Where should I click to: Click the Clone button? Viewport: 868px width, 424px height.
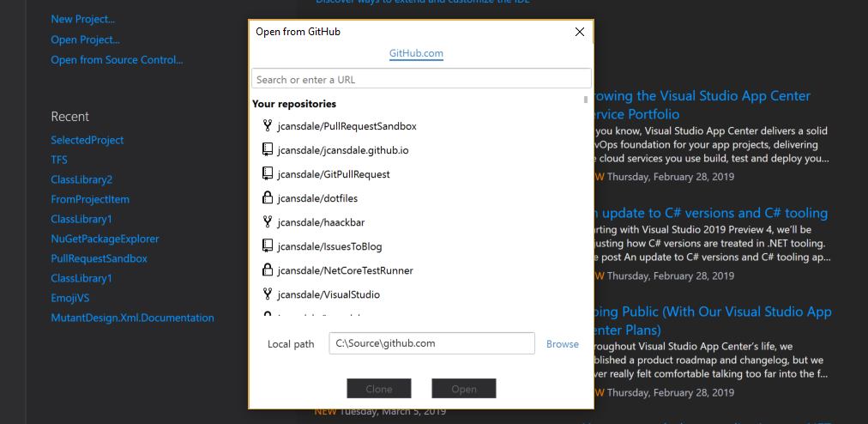379,389
